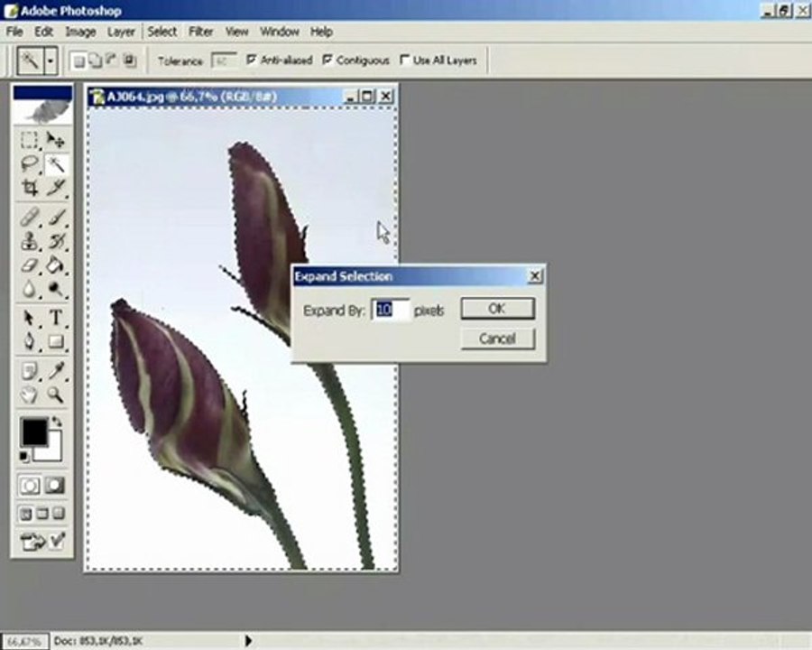Toggle the Contiguous checkbox
Image resolution: width=812 pixels, height=650 pixels.
328,60
